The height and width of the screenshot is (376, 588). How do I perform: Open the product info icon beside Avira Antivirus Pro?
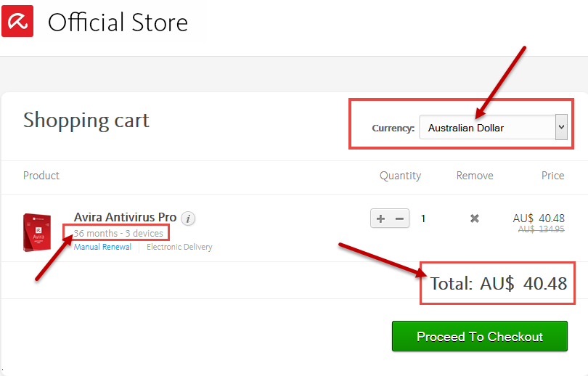tap(188, 218)
